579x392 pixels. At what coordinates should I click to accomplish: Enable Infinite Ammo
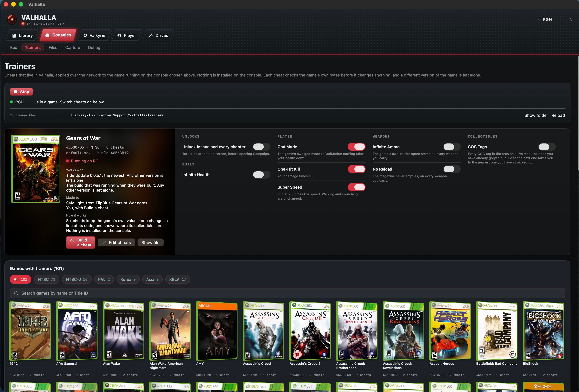(452, 147)
